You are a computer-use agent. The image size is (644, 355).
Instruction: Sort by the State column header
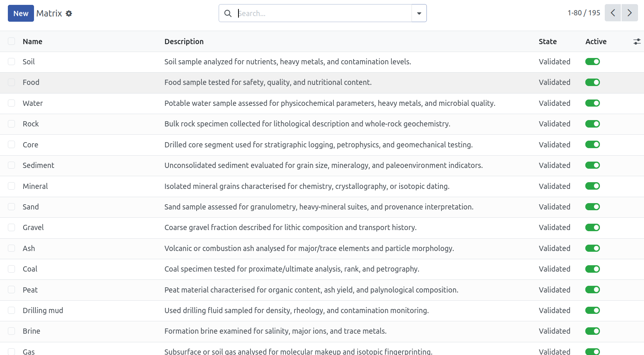tap(548, 42)
